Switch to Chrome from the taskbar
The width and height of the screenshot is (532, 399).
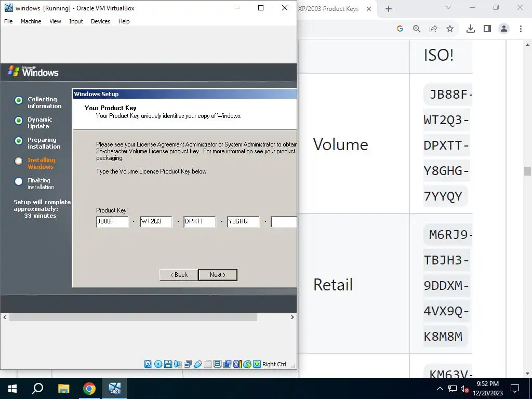coord(89,389)
